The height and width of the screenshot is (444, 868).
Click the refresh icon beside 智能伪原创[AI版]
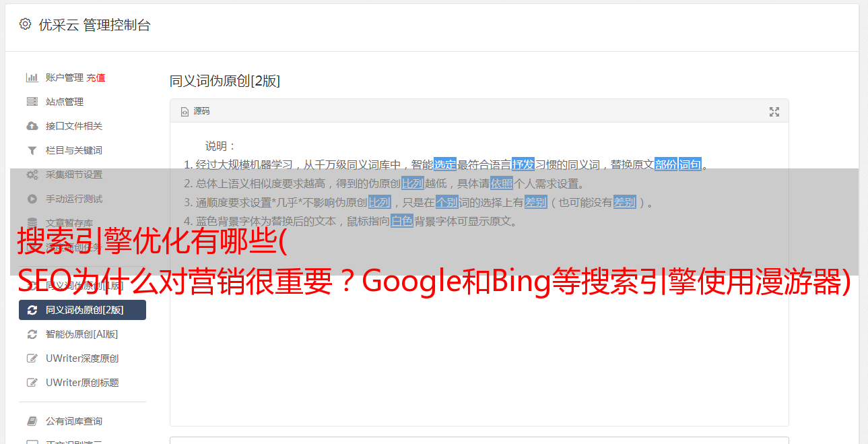click(x=32, y=334)
